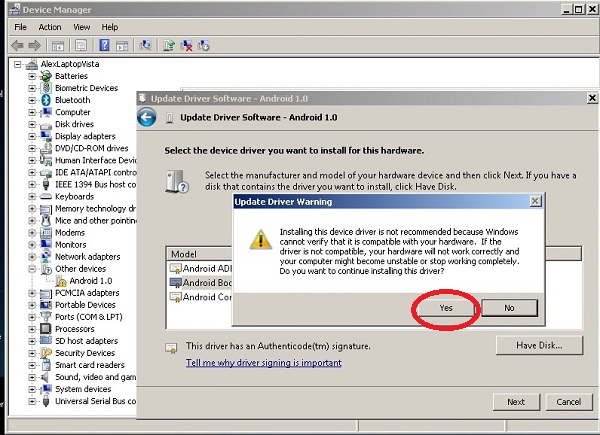Click the Universal Serial Bus controllers icon
Image resolution: width=600 pixels, height=435 pixels.
tap(46, 401)
